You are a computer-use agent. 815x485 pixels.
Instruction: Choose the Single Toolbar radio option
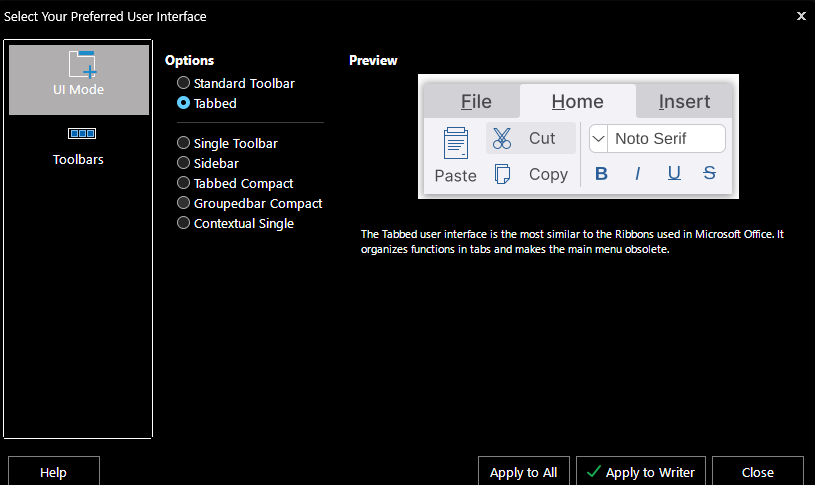pos(228,143)
